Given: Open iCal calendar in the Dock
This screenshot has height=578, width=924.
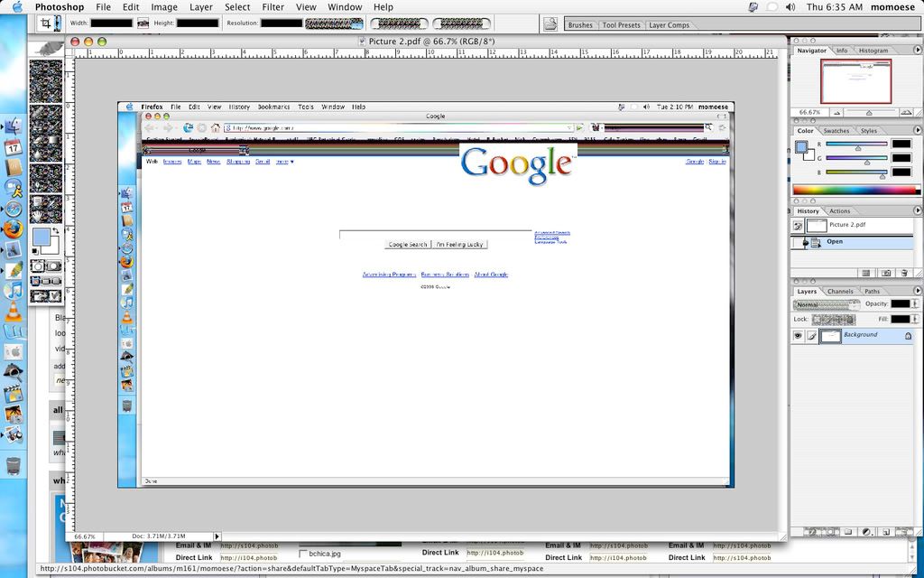Looking at the screenshot, I should coord(13,147).
